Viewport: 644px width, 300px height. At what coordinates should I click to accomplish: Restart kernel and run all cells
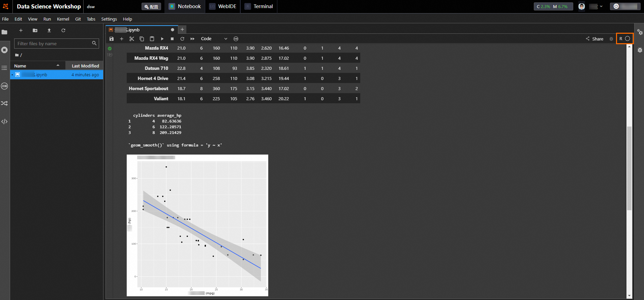pos(192,39)
